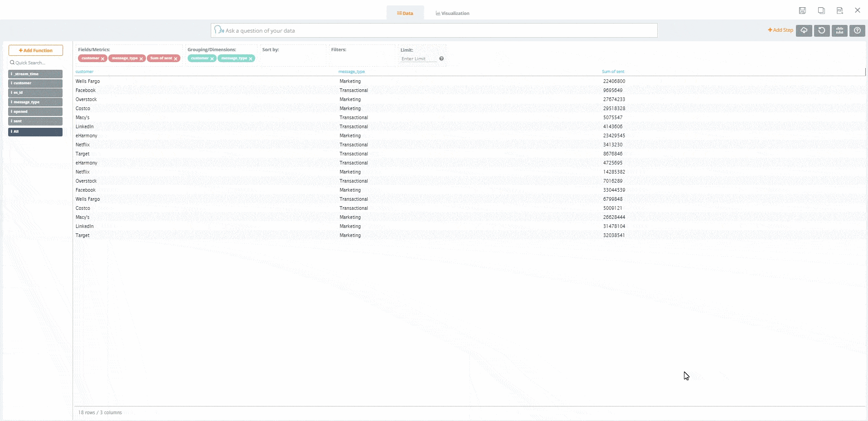The height and width of the screenshot is (421, 868).
Task: Sort by the customer column header
Action: (x=84, y=72)
